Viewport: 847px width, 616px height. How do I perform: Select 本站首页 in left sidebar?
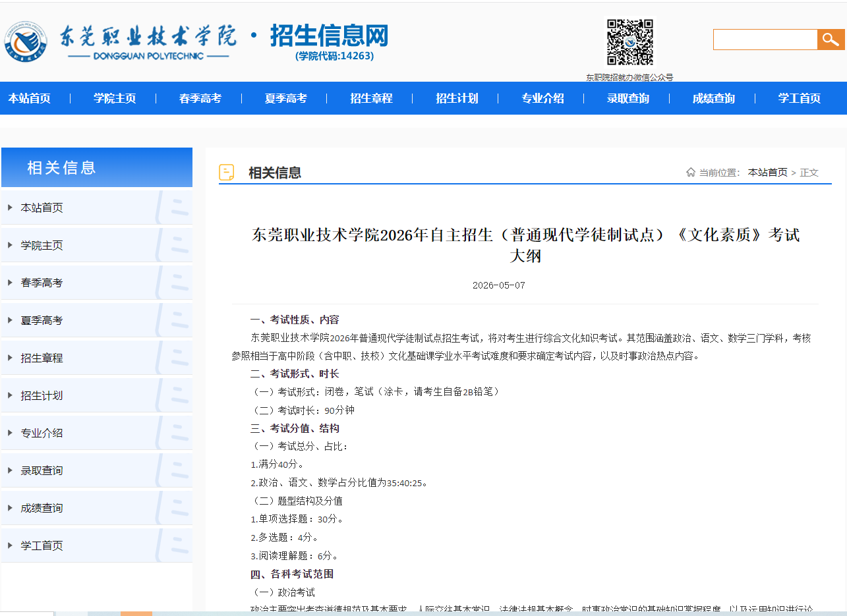(97, 208)
